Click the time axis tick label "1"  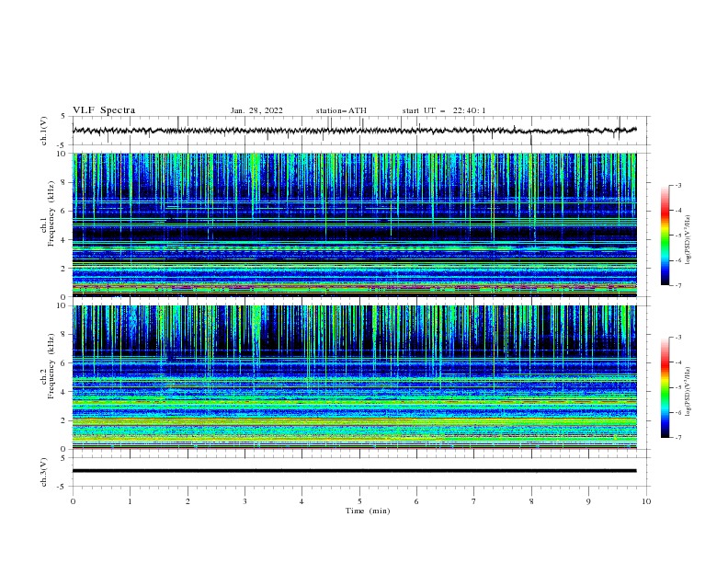pos(130,501)
